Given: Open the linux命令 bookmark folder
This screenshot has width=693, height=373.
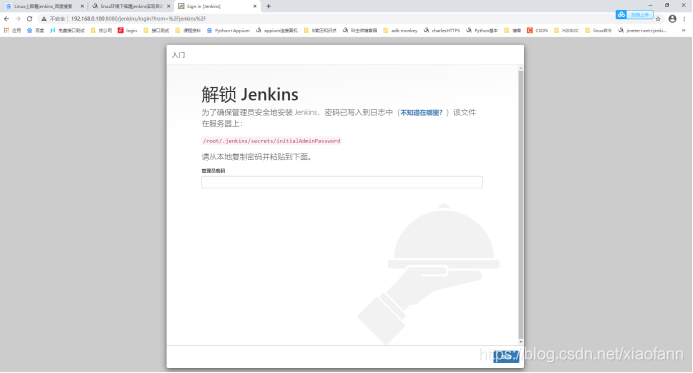Looking at the screenshot, I should pyautogui.click(x=598, y=30).
